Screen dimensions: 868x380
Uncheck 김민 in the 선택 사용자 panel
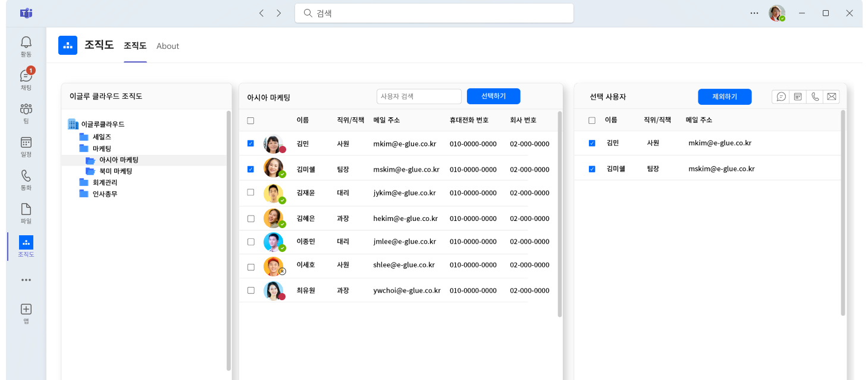click(591, 144)
